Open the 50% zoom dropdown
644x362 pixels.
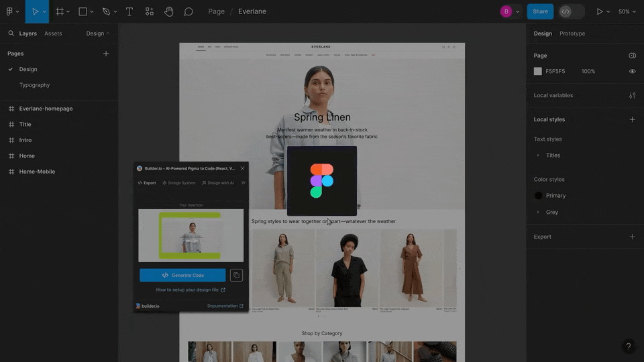click(x=627, y=11)
